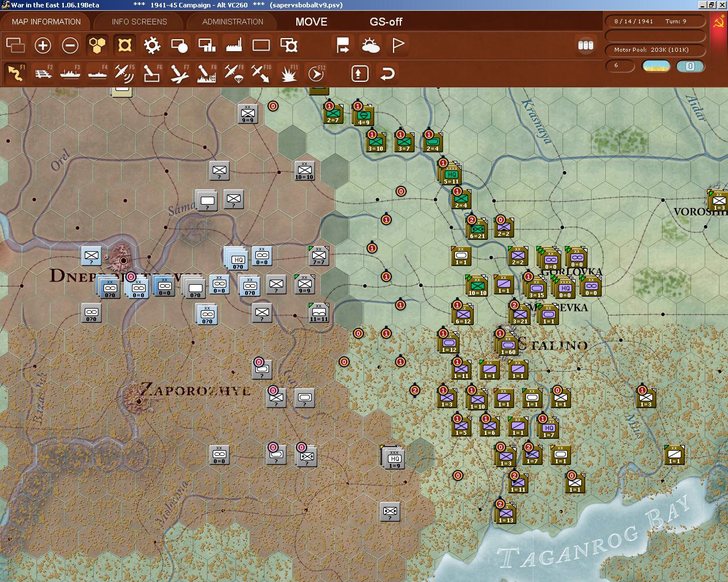
Task: Toggle factory locations display
Action: tap(234, 45)
